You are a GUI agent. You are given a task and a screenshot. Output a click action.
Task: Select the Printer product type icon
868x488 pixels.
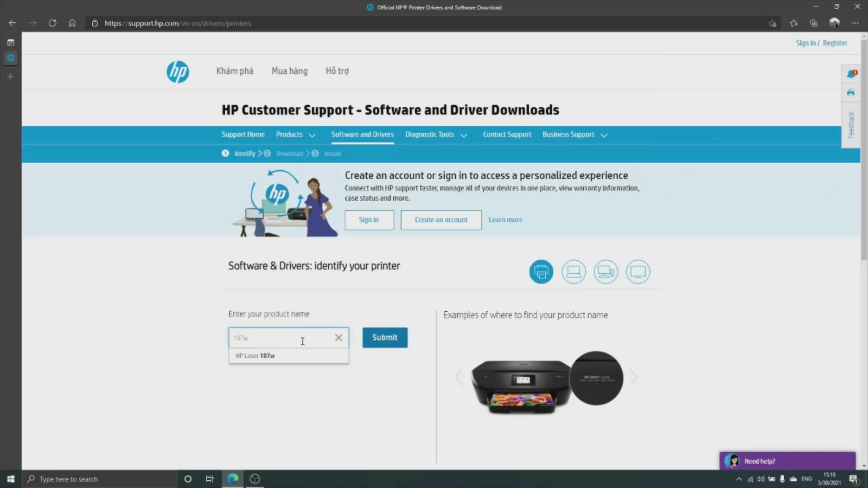click(541, 272)
